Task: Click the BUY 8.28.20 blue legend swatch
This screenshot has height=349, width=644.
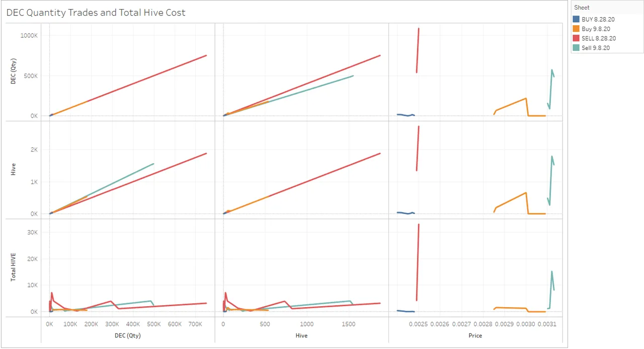Action: (577, 19)
